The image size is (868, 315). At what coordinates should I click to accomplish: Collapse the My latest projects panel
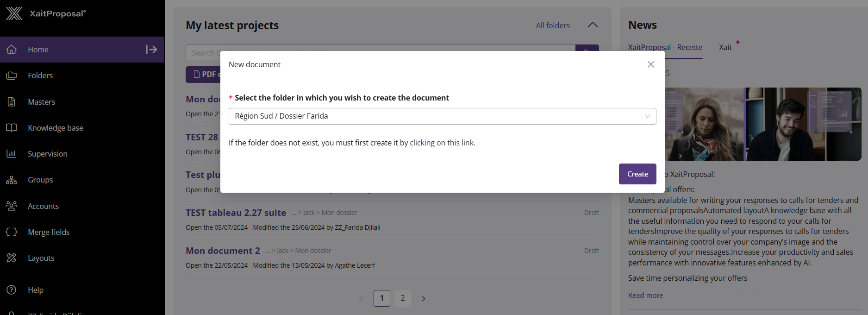pos(593,25)
